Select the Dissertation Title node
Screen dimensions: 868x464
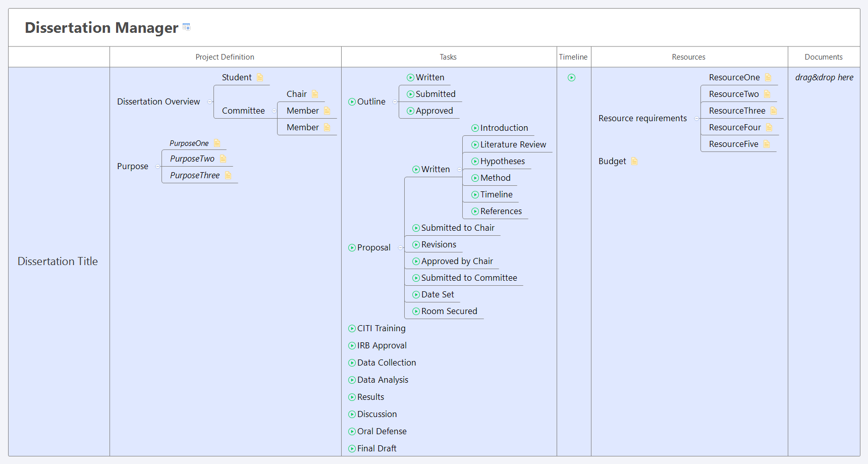58,261
